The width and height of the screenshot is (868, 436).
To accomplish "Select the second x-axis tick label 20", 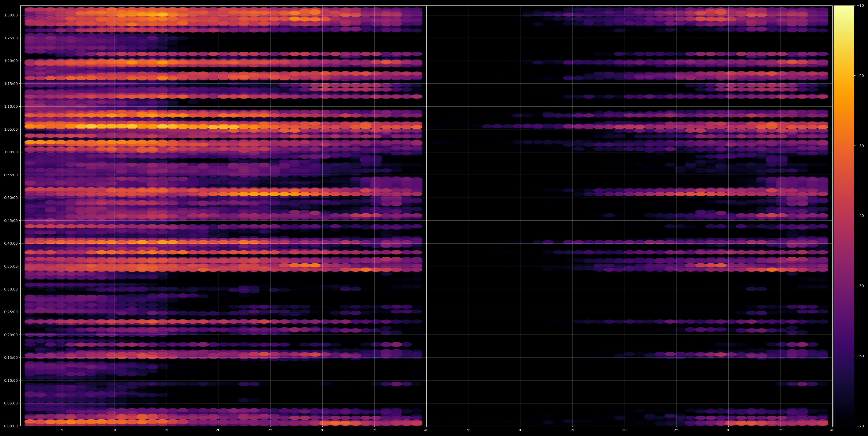I will pos(624,430).
